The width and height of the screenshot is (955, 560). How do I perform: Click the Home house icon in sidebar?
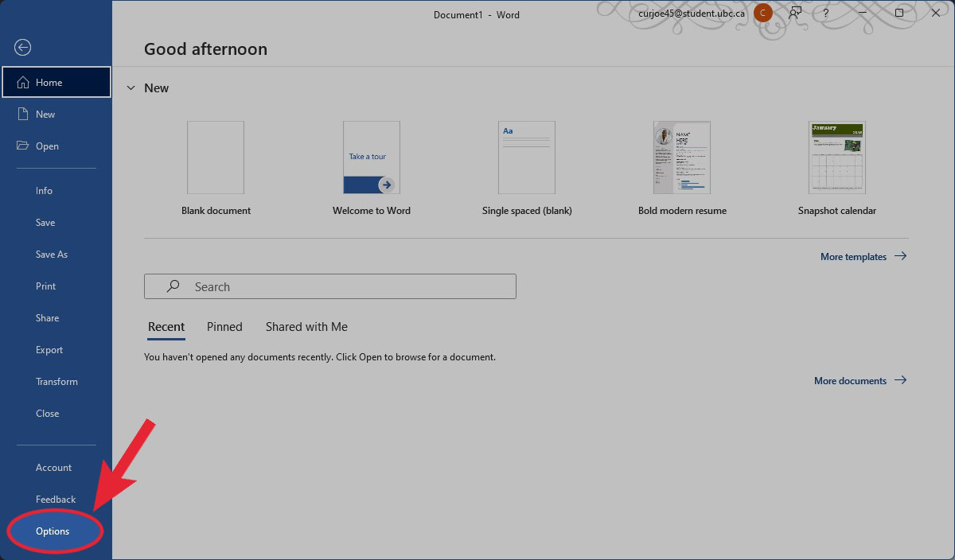pos(23,82)
